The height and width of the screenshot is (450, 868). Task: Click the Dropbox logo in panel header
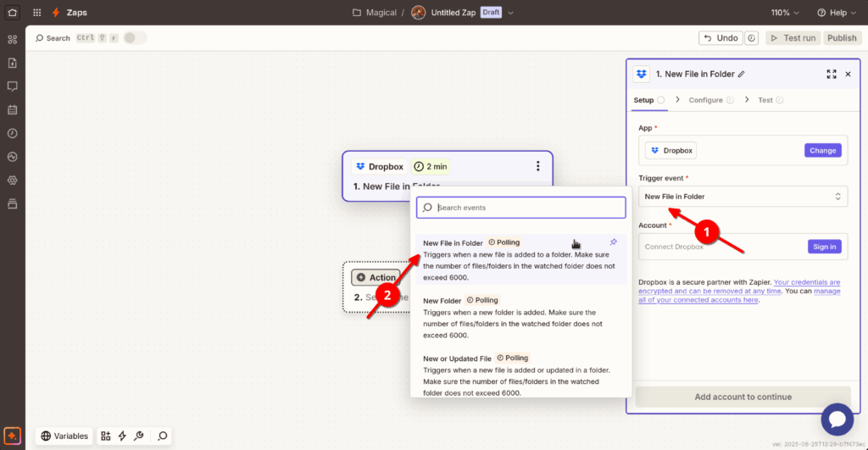click(642, 75)
